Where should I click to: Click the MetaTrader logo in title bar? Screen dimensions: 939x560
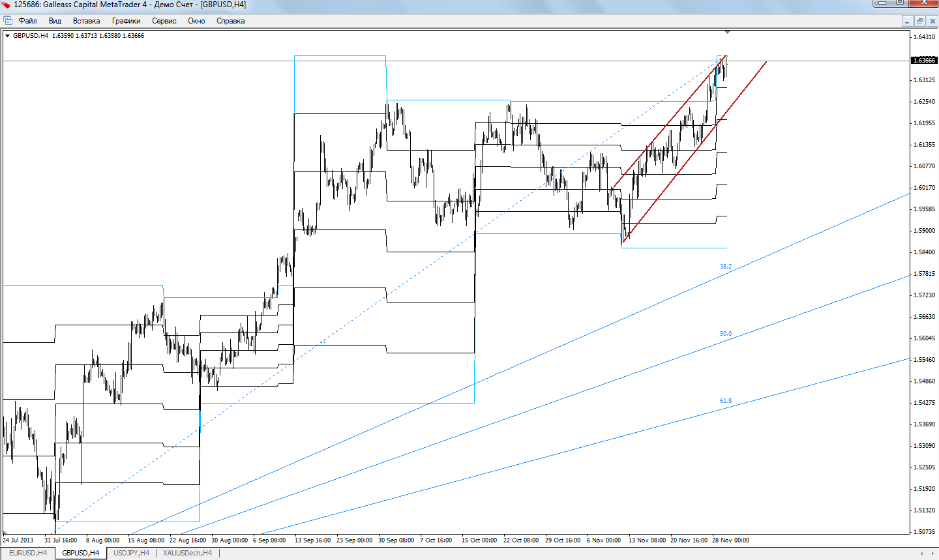coord(6,5)
